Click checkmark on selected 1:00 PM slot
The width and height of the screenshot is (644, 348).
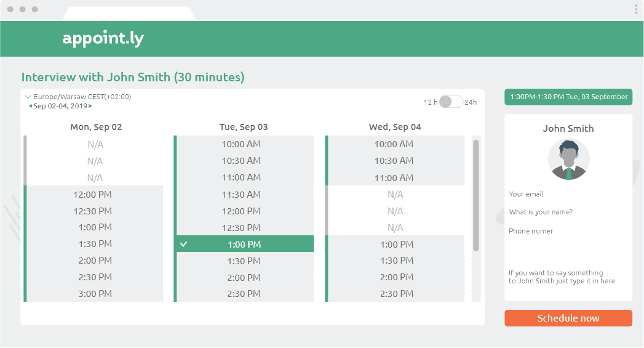click(x=183, y=245)
